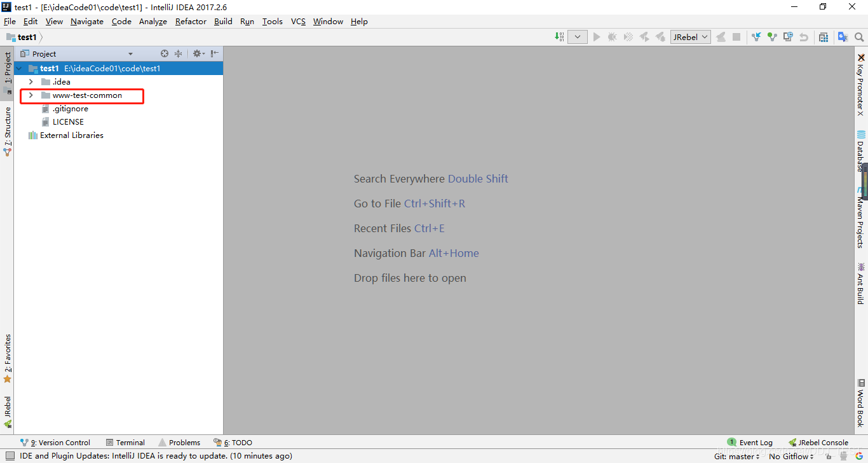Screen dimensions: 868x463
Task: Toggle tool window bars corner icon
Action: coord(10,456)
